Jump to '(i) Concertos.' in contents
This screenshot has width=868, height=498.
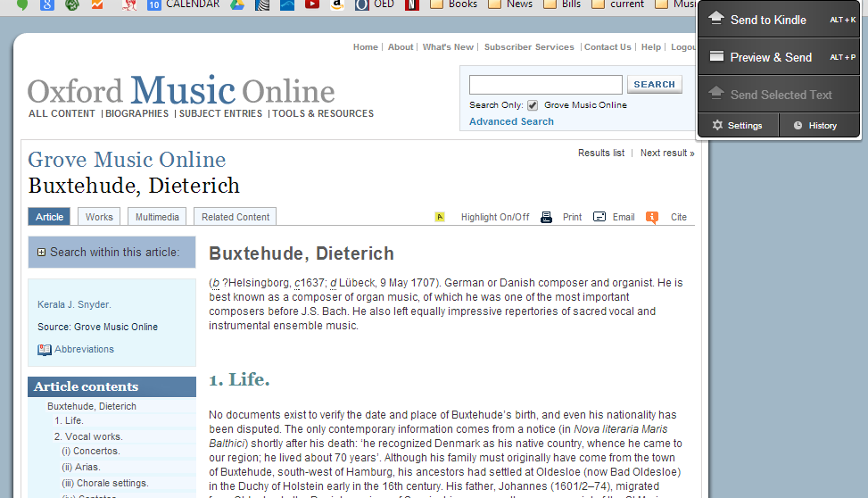[x=91, y=451]
